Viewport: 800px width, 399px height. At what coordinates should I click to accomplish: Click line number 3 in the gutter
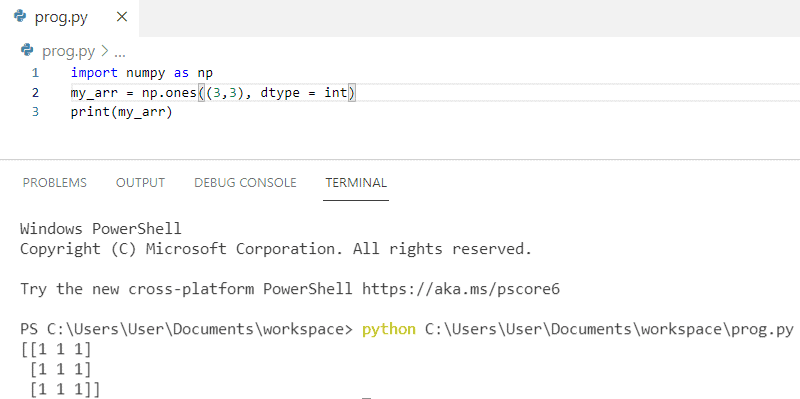[35, 112]
